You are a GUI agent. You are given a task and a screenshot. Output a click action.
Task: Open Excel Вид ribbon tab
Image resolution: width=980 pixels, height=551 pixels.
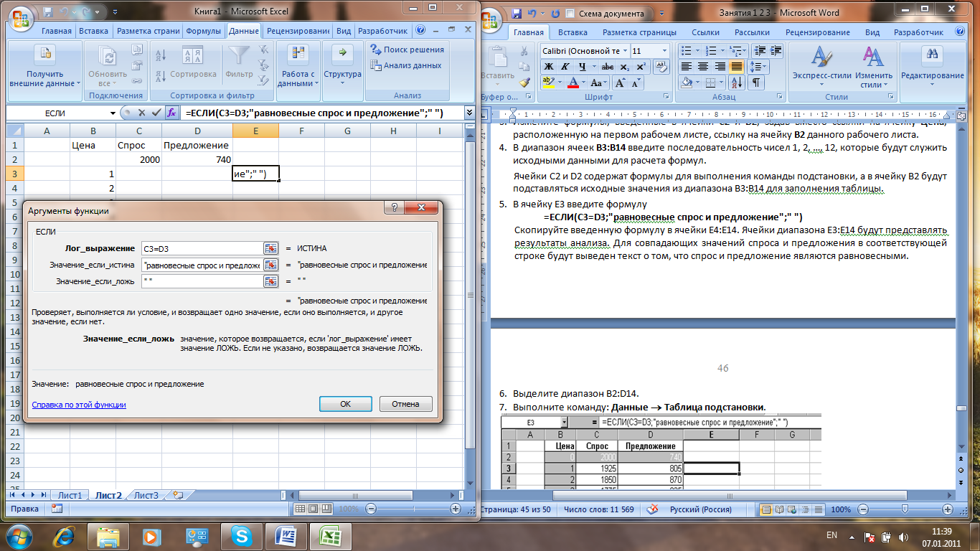point(344,32)
